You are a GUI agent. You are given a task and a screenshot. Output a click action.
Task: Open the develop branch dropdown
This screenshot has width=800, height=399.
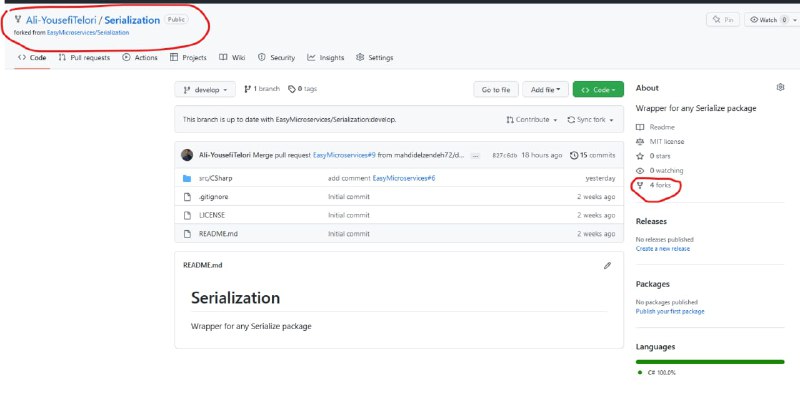(205, 89)
